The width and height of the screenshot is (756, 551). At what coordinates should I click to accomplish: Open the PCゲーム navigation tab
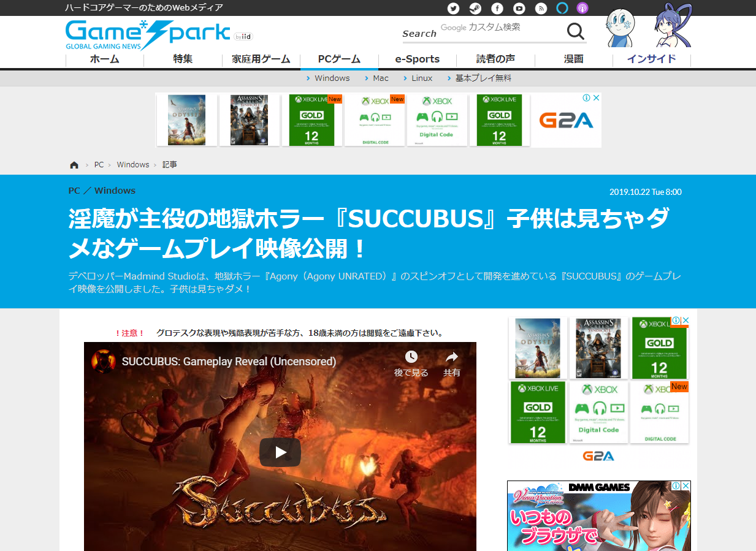pos(339,59)
